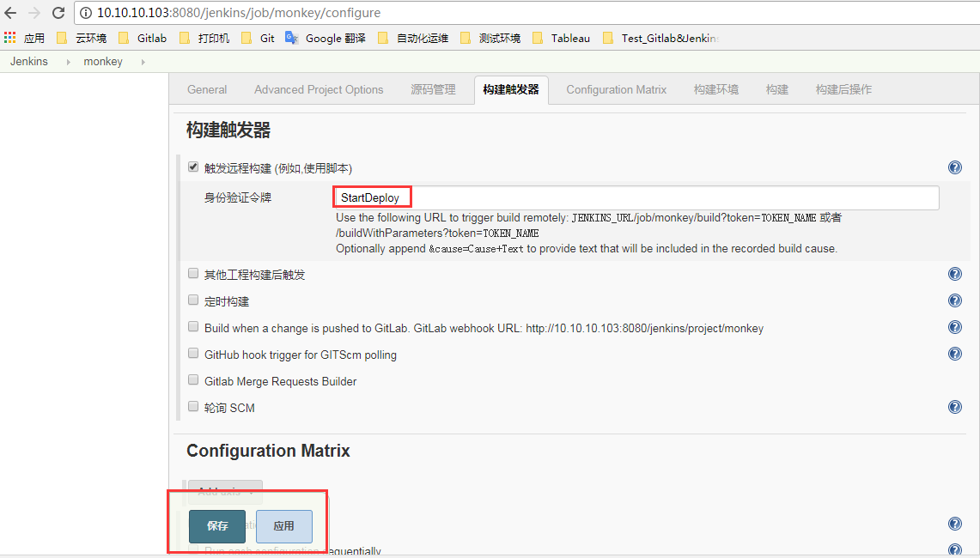Open help for GitHub hook trigger option
Screen dimensions: 980x558
(x=954, y=354)
